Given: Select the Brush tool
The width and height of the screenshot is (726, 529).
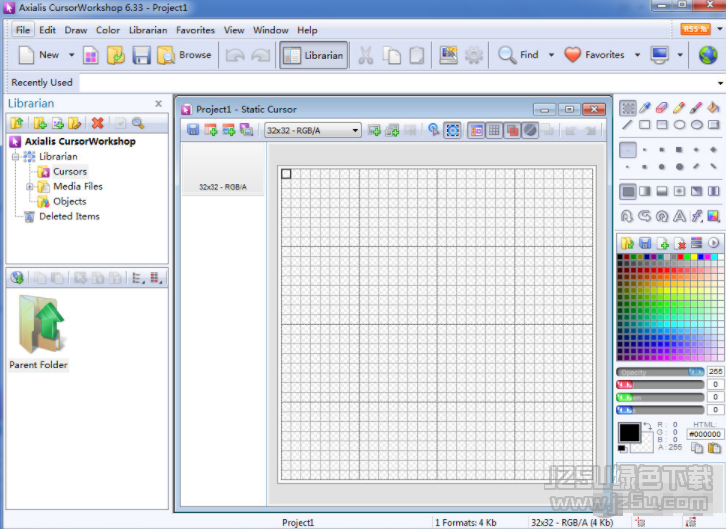Looking at the screenshot, I should point(696,108).
